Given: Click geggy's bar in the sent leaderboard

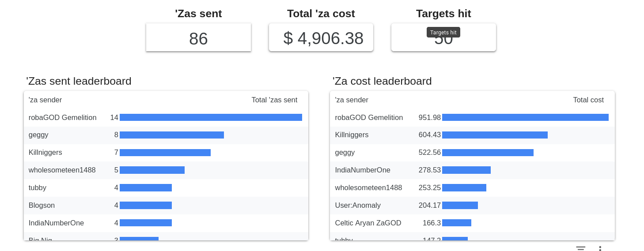Looking at the screenshot, I should (x=172, y=135).
